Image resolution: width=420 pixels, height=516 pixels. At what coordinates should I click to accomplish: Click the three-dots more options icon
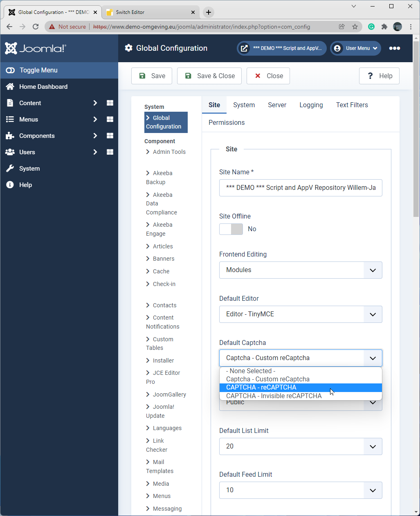(x=394, y=48)
